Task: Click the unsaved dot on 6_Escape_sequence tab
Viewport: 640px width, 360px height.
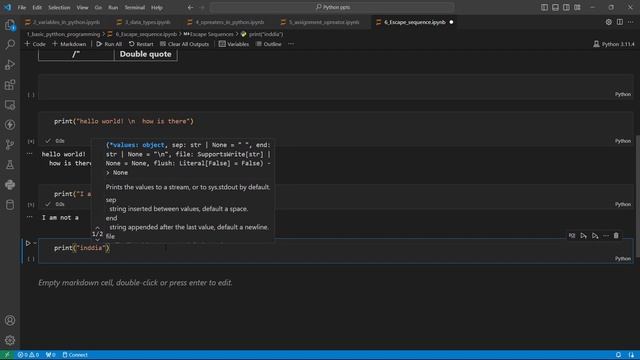Action: [x=451, y=22]
